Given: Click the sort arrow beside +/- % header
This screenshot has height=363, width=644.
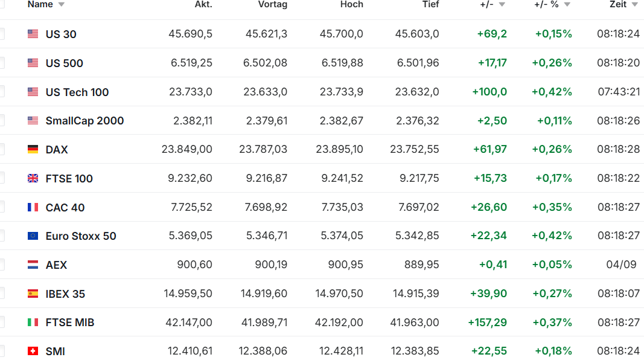Looking at the screenshot, I should (567, 5).
